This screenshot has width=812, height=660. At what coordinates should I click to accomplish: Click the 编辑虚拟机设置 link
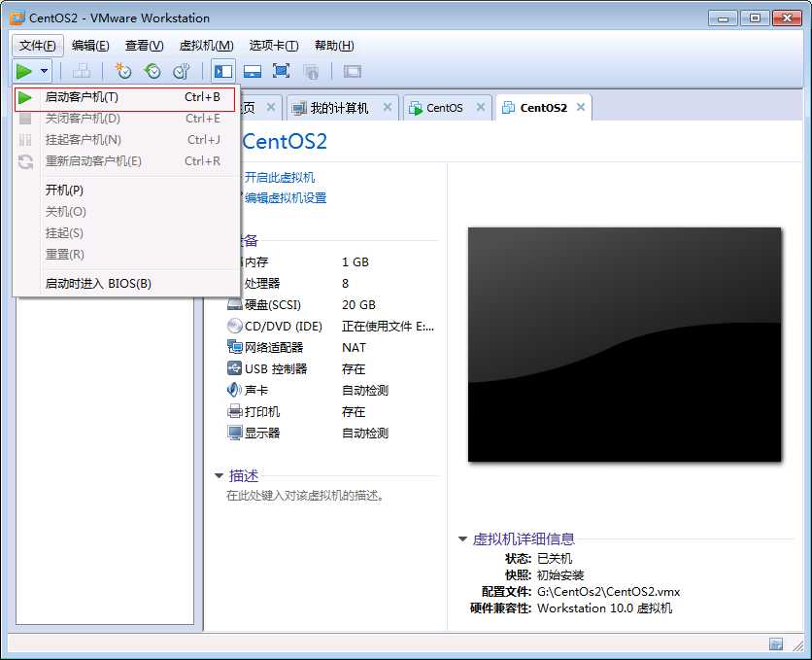pos(286,198)
